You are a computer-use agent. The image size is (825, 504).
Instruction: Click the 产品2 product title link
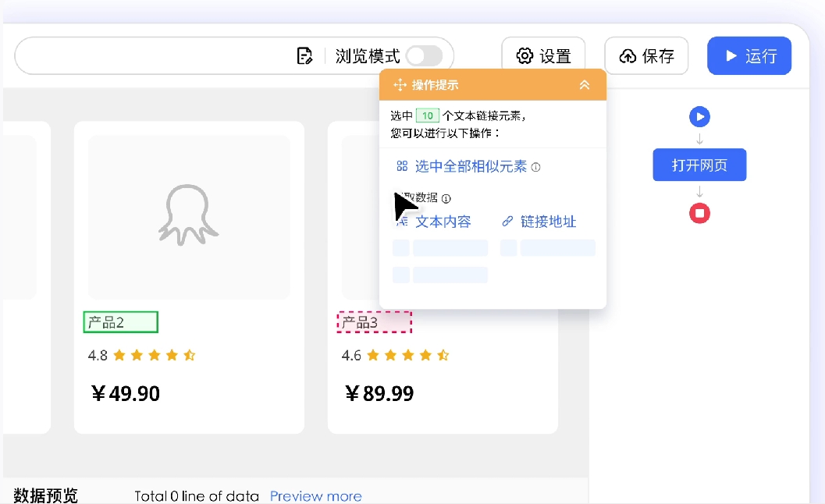[120, 322]
